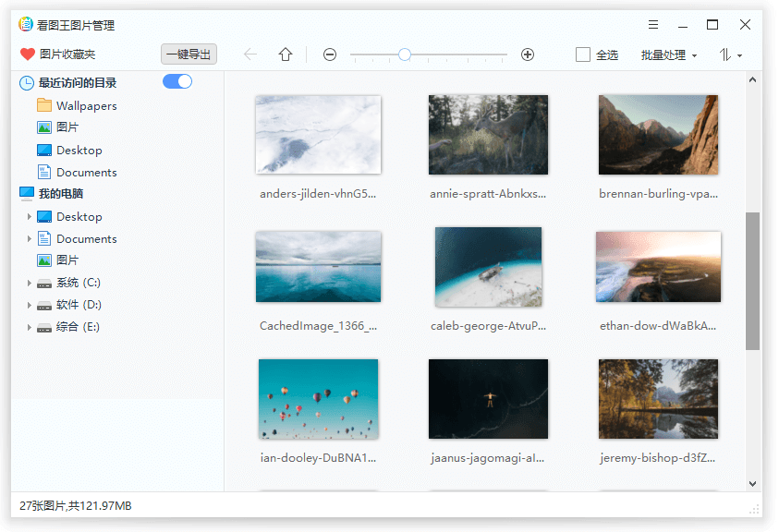Screen dimensions: 779x532
Task: Click the 软件 (D:) drive icon
Action: tap(44, 305)
